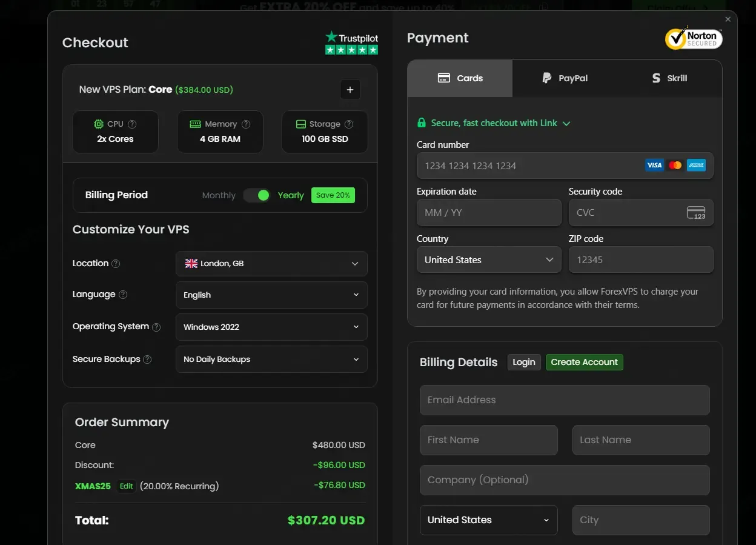The image size is (756, 545).
Task: Close the checkout dialog
Action: pos(728,19)
